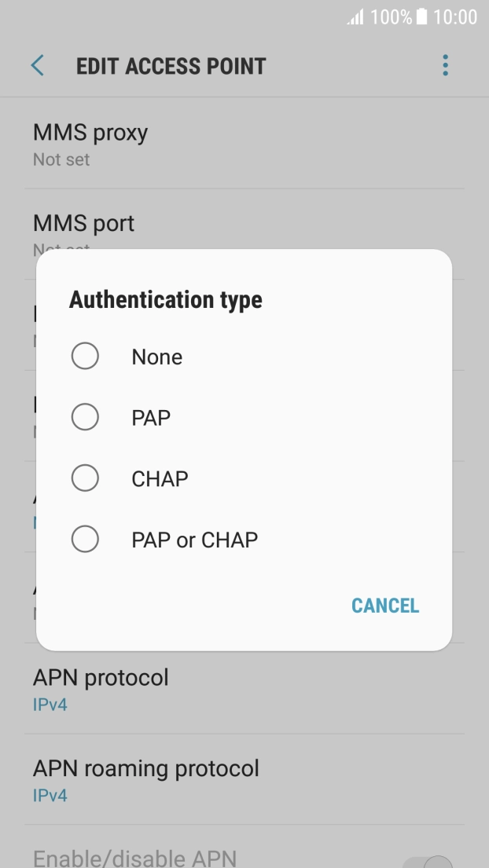The height and width of the screenshot is (868, 489).
Task: Open the three-dot more options menu
Action: (x=445, y=65)
